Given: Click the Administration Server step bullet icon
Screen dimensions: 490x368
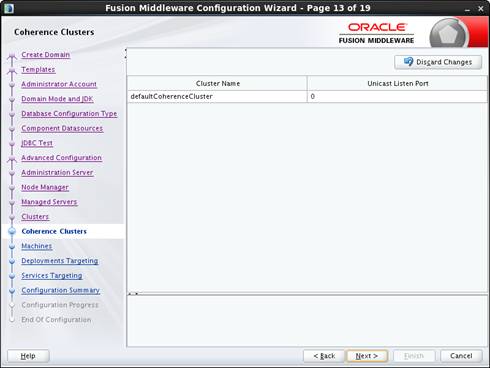Looking at the screenshot, I should 12,173.
